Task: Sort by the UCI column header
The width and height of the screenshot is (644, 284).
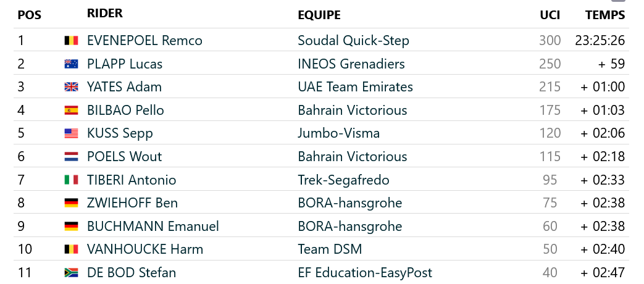Action: [x=550, y=15]
